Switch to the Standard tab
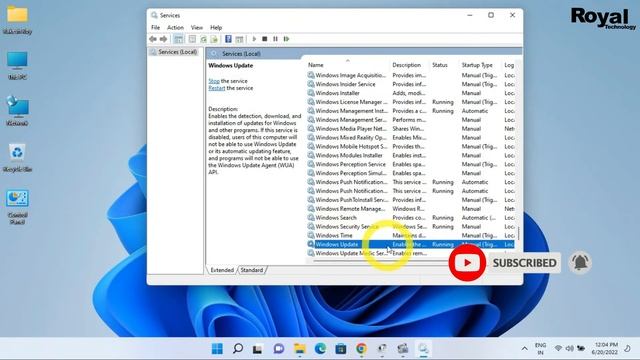640x360 pixels. pos(251,270)
